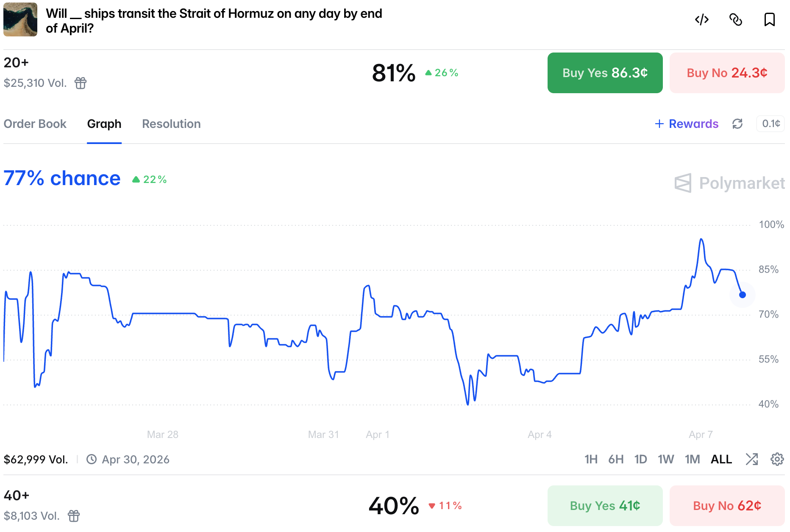Bookmark this Hormuz market
The width and height of the screenshot is (790, 532).
pyautogui.click(x=769, y=20)
